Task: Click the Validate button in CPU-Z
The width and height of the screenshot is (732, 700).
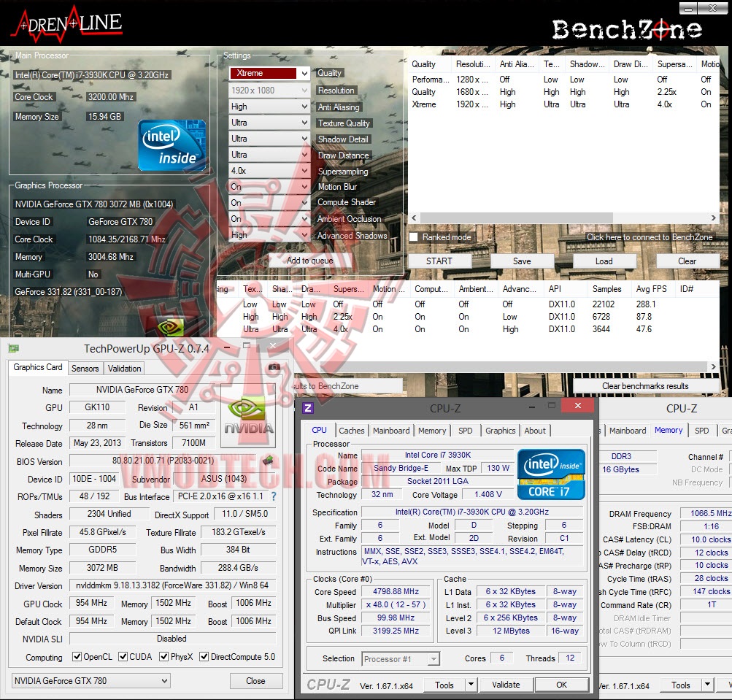Action: 506,685
